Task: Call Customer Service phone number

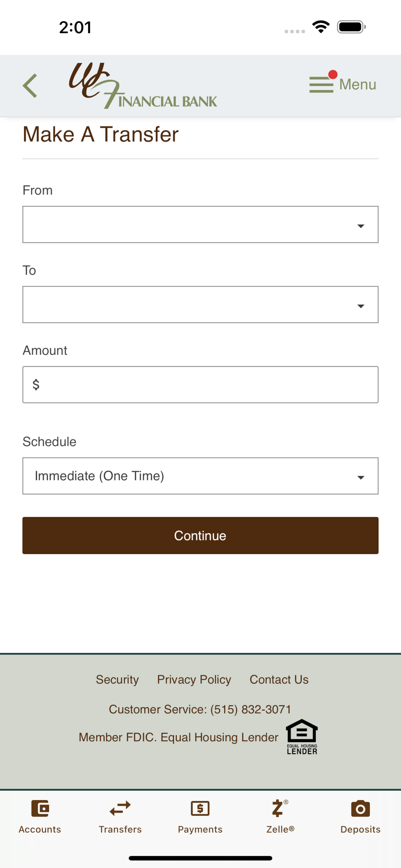Action: [x=251, y=709]
